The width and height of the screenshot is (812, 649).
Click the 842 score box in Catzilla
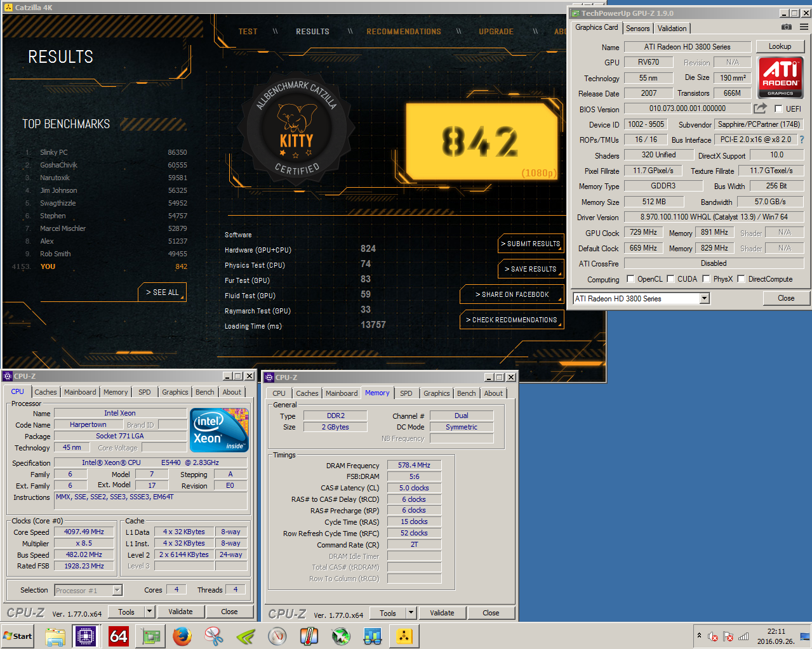click(x=482, y=141)
